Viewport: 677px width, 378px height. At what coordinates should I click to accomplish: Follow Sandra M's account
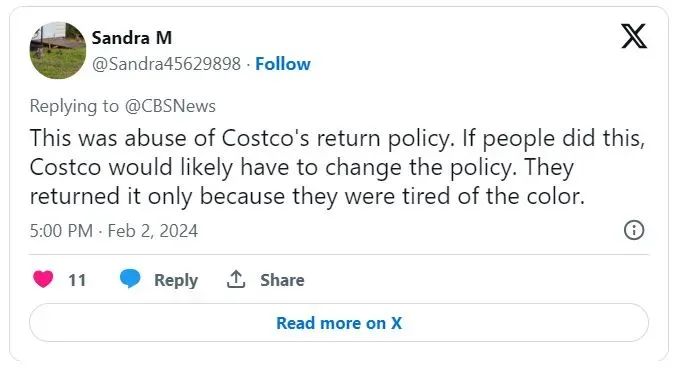tap(283, 64)
